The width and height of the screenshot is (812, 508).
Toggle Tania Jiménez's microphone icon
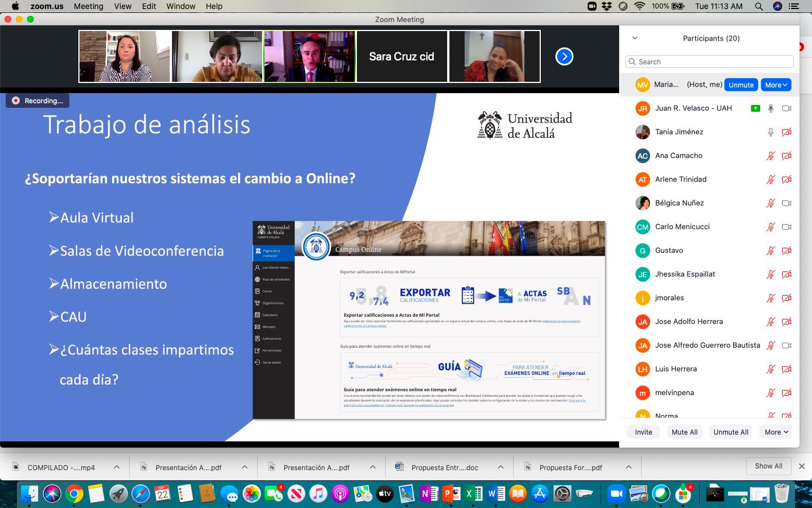770,132
